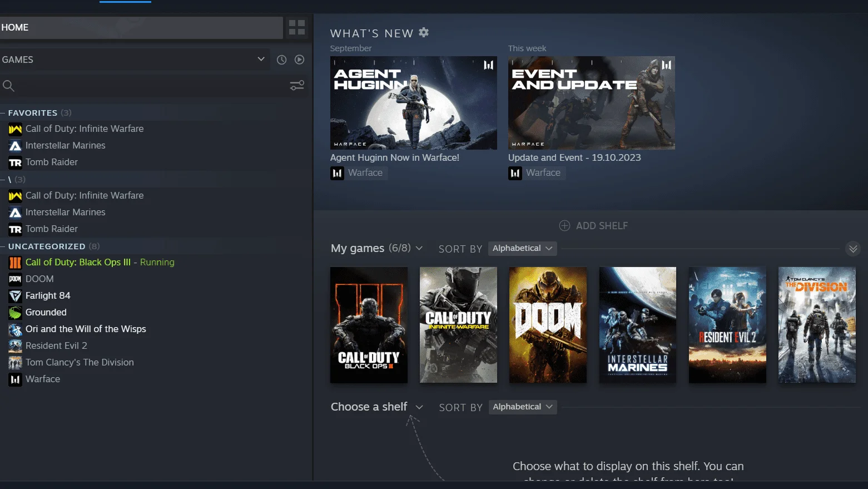
Task: Open recent activity clock filter icon
Action: (282, 60)
